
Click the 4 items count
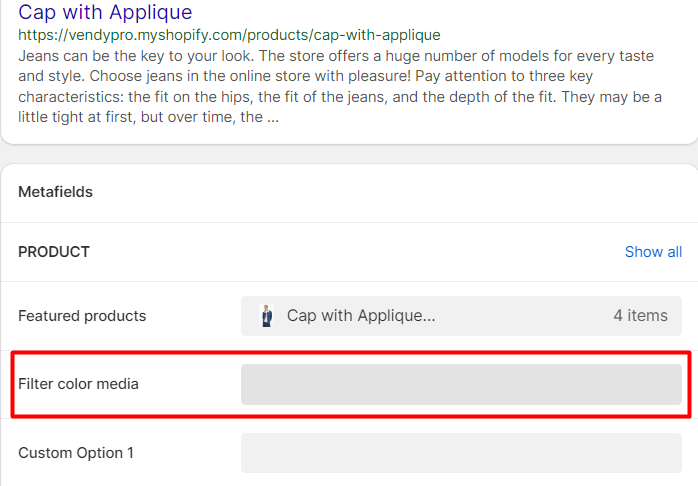pyautogui.click(x=641, y=316)
